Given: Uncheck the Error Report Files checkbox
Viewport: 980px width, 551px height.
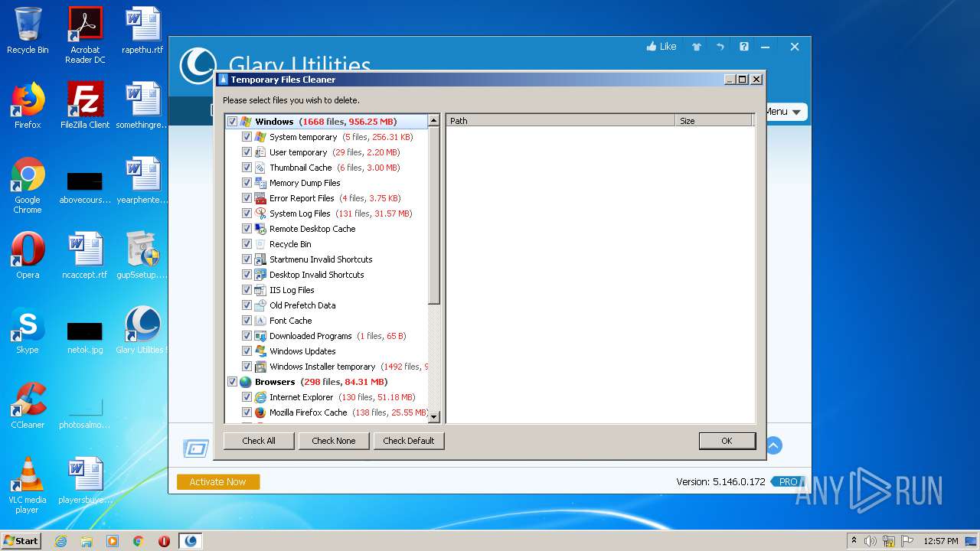Looking at the screenshot, I should tap(247, 198).
